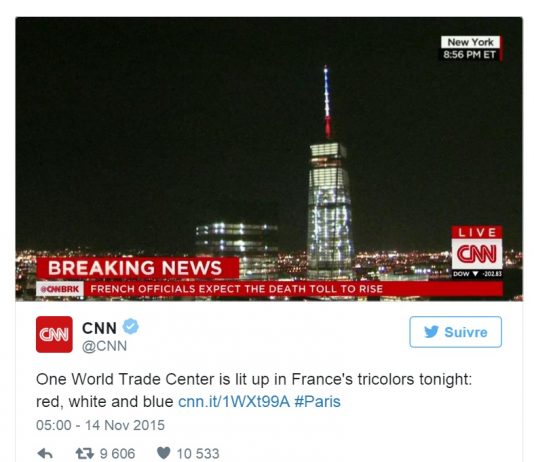Click the Twitter bird icon in Suivre

coord(431,332)
